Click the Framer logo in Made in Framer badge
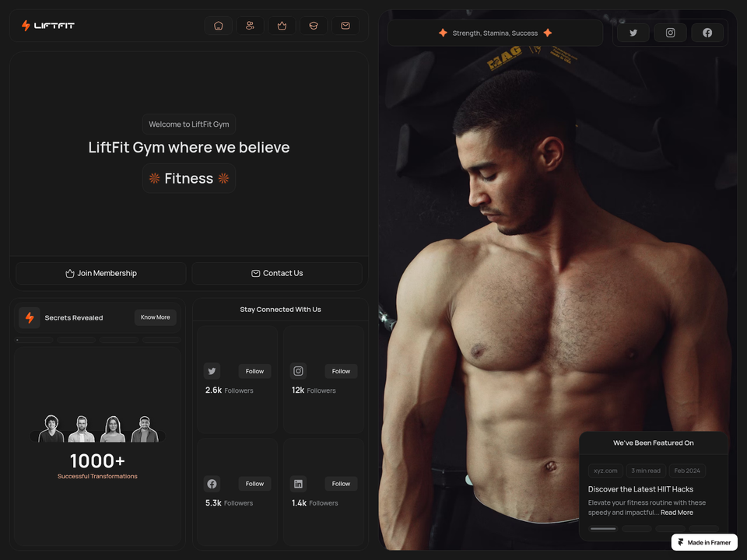 click(x=681, y=542)
